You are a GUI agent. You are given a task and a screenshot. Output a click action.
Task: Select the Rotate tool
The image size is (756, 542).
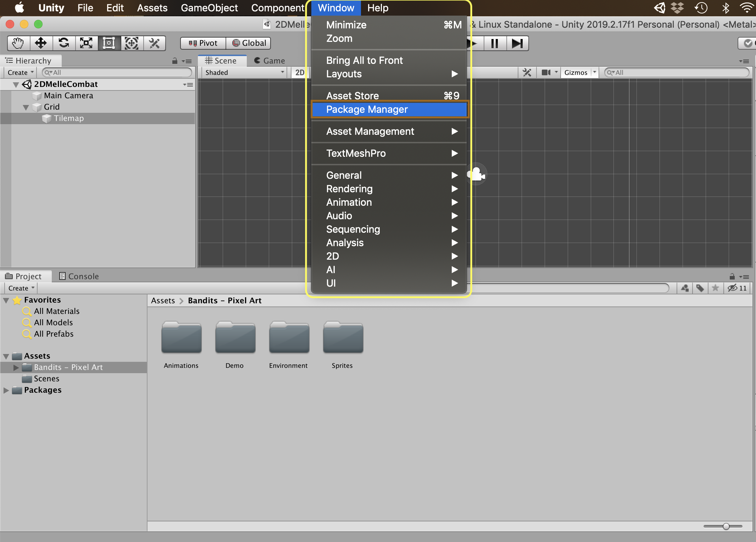64,43
